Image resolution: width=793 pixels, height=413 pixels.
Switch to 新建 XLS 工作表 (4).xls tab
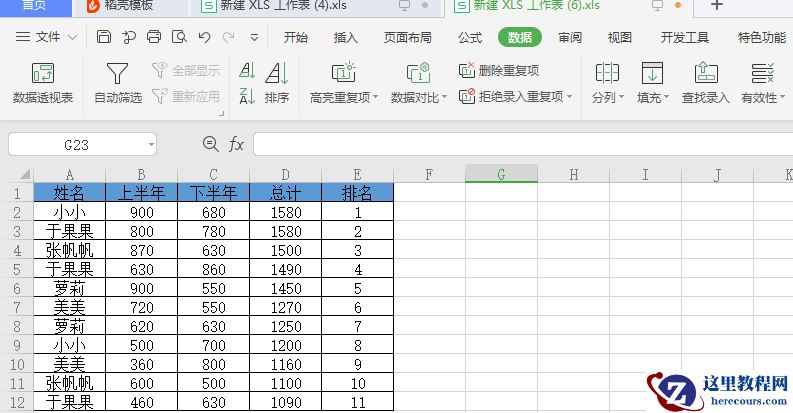(x=283, y=6)
